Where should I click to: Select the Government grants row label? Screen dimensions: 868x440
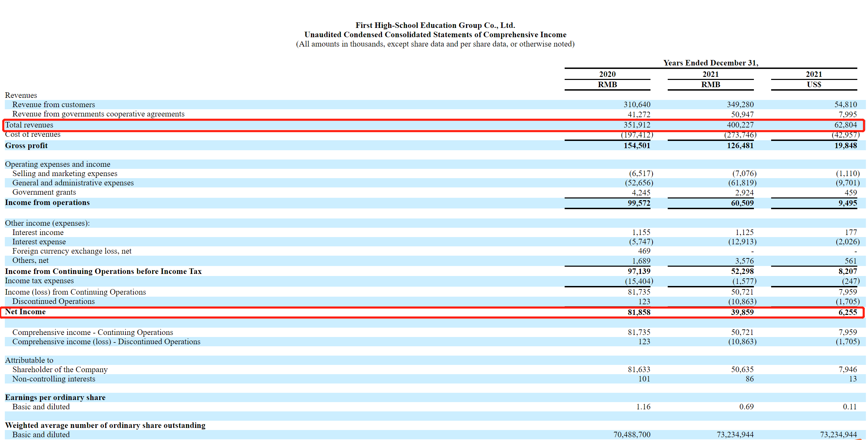[44, 192]
